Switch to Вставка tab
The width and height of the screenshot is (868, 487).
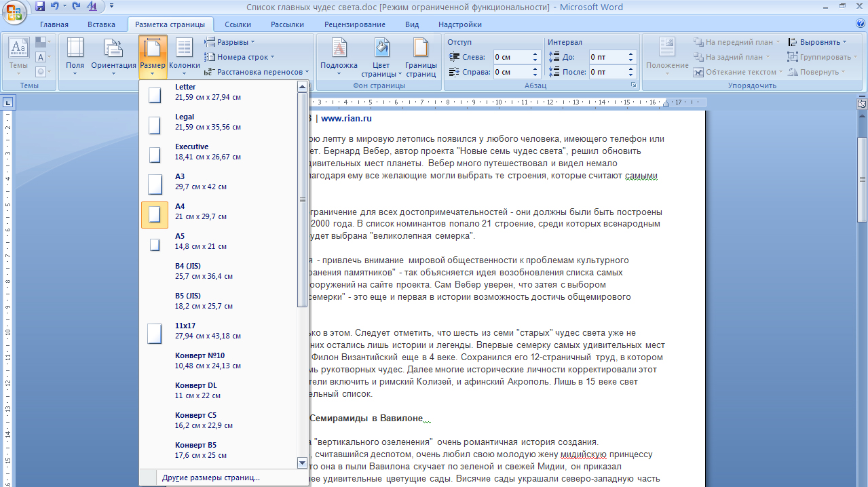101,24
